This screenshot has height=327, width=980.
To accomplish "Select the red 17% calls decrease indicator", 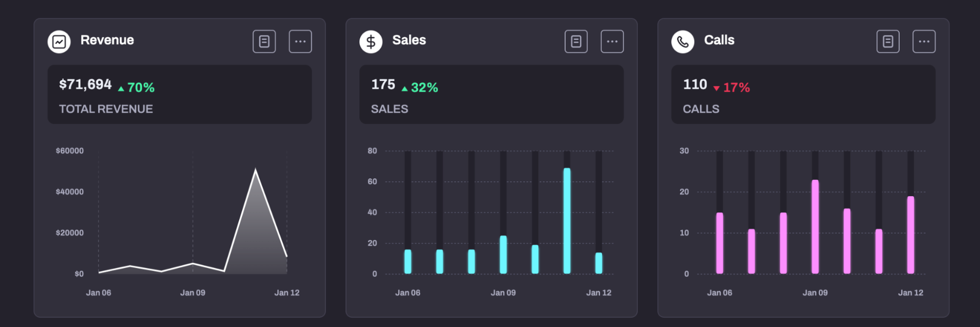I will point(731,88).
